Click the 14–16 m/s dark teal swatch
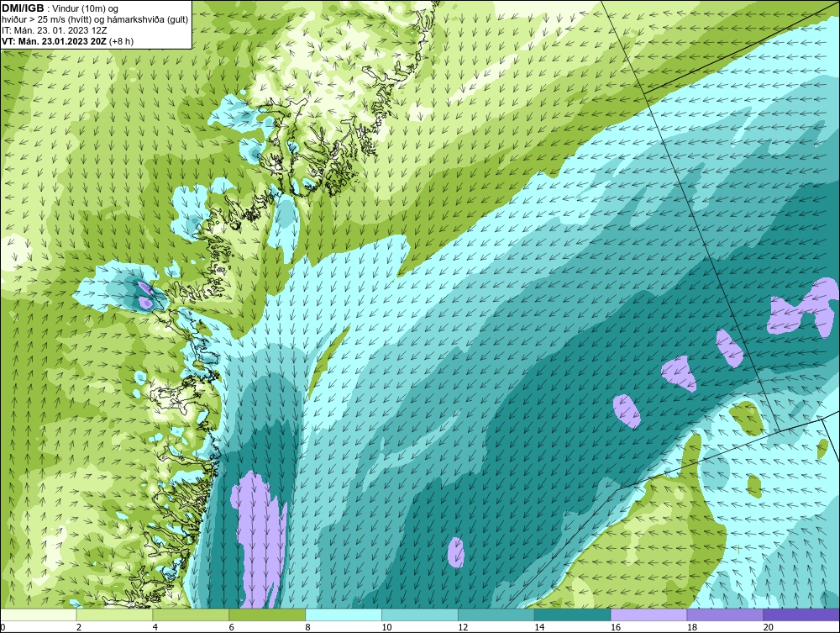 click(573, 615)
